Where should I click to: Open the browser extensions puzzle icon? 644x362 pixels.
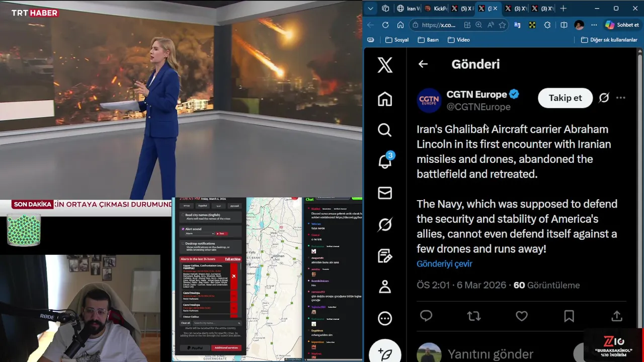(x=547, y=25)
